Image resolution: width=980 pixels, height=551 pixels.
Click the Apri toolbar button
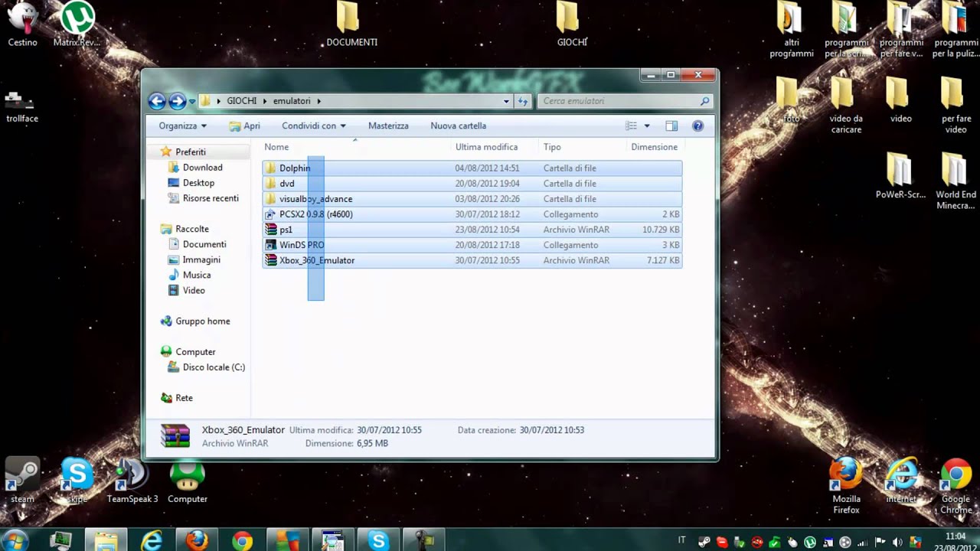click(245, 126)
